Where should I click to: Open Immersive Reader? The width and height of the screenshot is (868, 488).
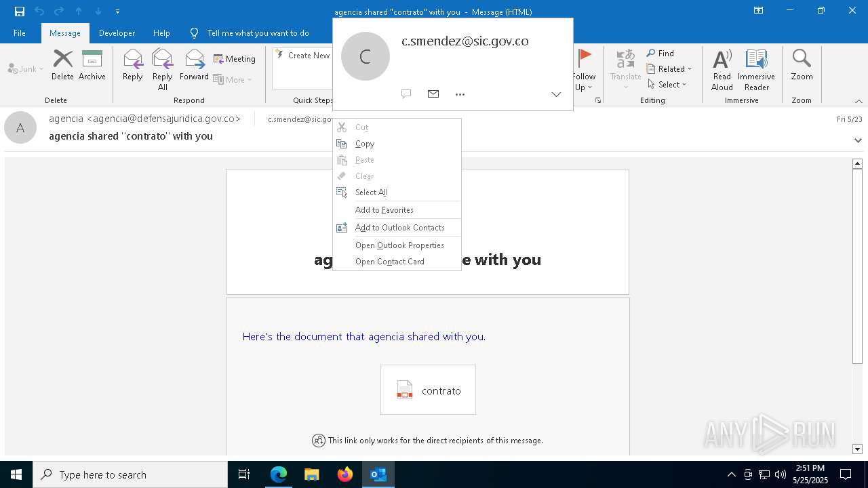[756, 70]
